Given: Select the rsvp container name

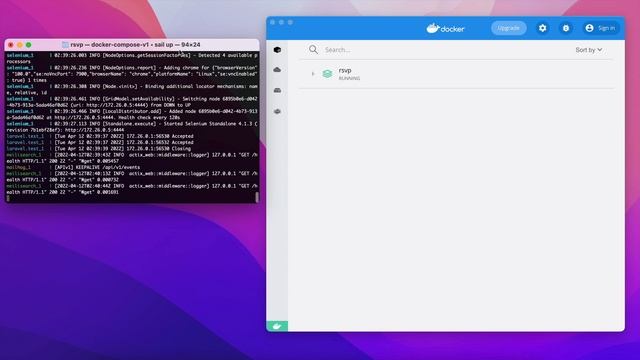Looking at the screenshot, I should point(345,70).
